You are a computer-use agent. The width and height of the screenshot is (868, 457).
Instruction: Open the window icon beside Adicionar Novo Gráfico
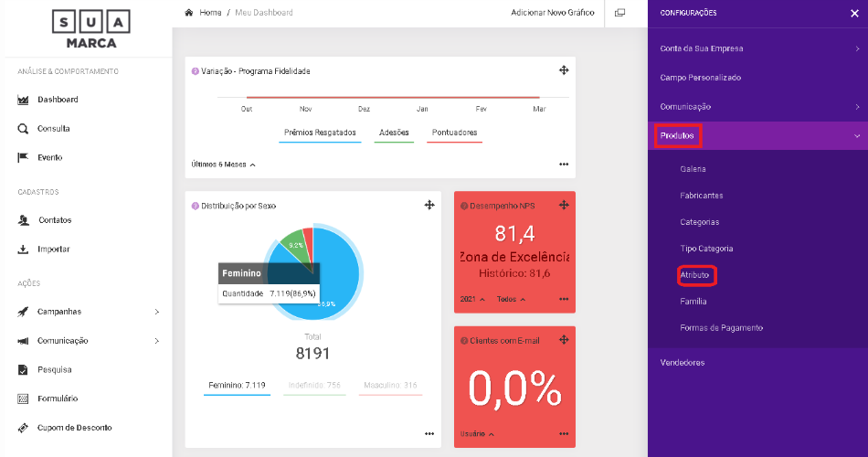click(619, 13)
